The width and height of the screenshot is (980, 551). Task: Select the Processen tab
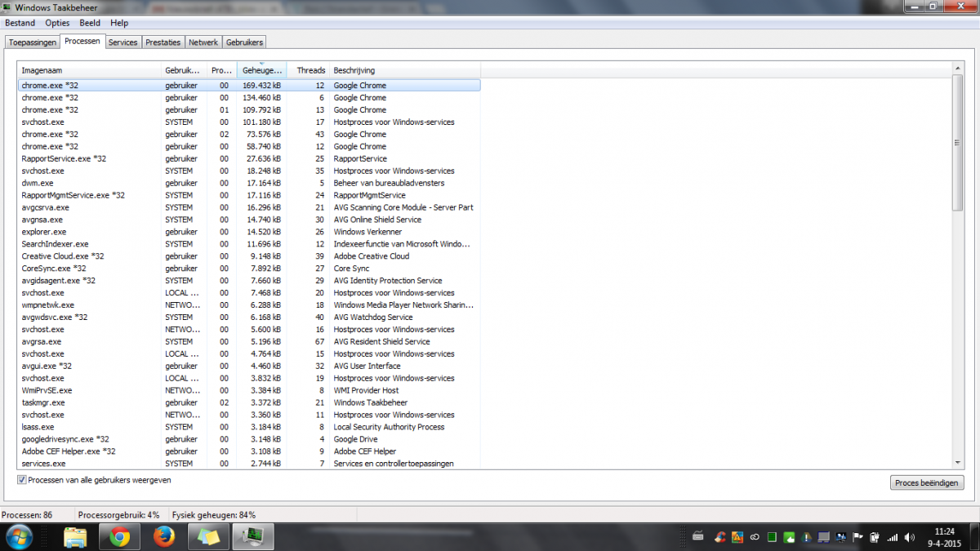point(82,41)
